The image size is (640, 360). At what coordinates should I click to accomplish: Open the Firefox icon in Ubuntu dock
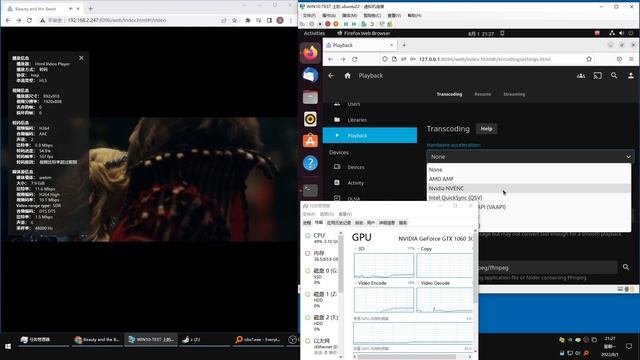point(310,53)
